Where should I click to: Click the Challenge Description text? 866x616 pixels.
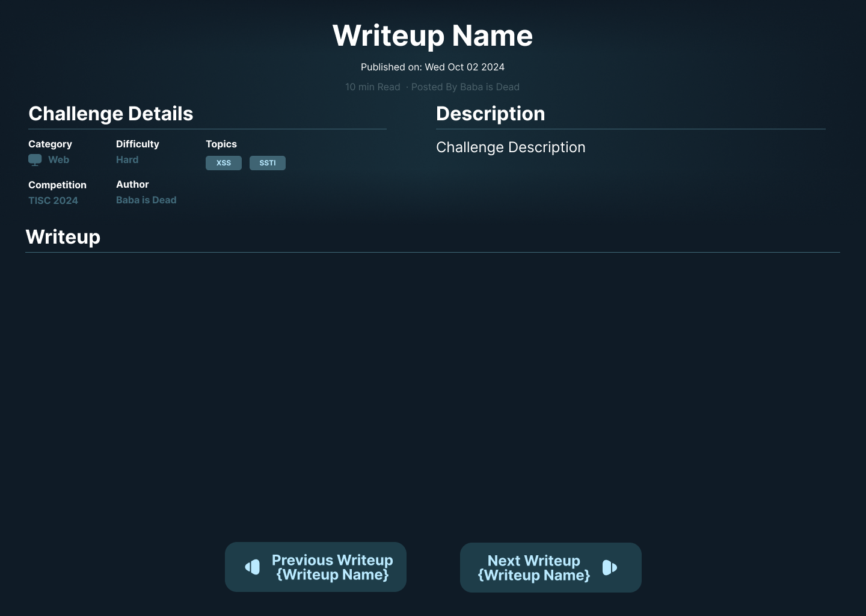point(511,147)
